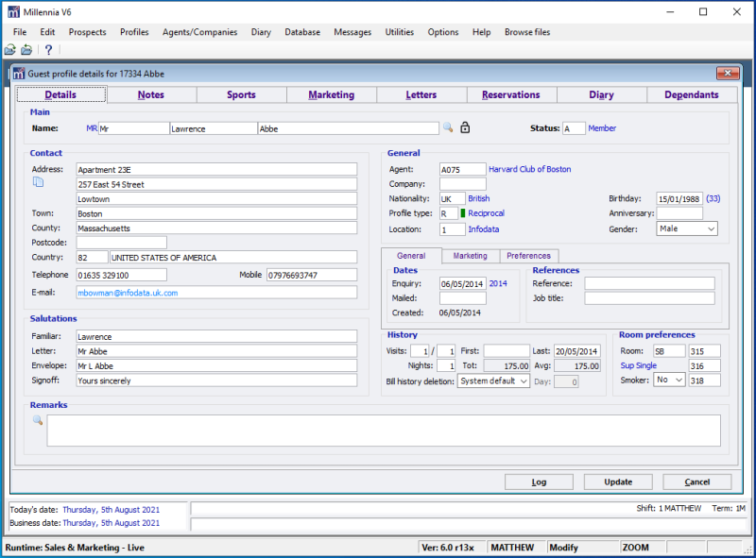The width and height of the screenshot is (756, 558).
Task: Click the magnifier icon in Remarks section
Action: [x=38, y=420]
